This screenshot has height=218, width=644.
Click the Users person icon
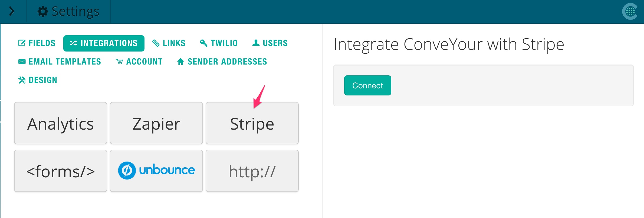pos(256,43)
